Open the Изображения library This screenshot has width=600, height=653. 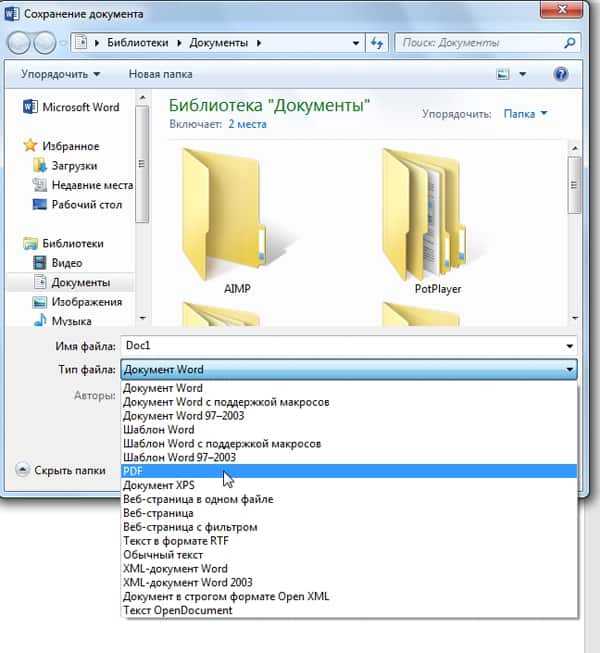(77, 302)
